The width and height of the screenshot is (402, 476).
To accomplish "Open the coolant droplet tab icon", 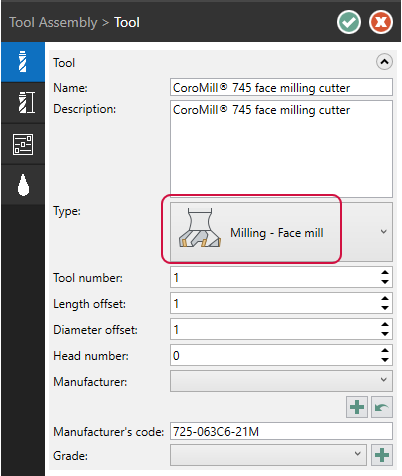I will (23, 185).
